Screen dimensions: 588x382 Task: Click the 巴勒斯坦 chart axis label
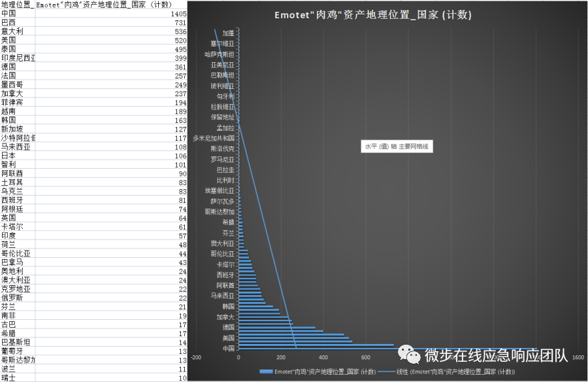point(222,75)
